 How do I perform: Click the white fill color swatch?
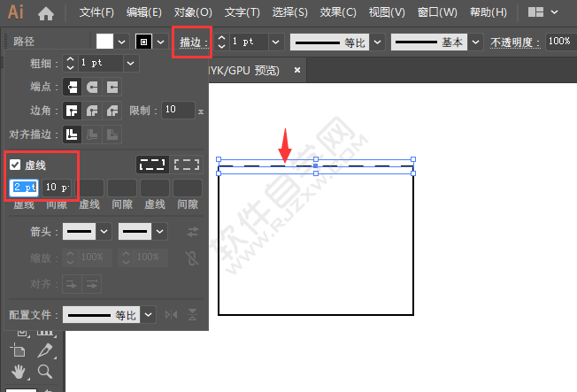click(105, 42)
